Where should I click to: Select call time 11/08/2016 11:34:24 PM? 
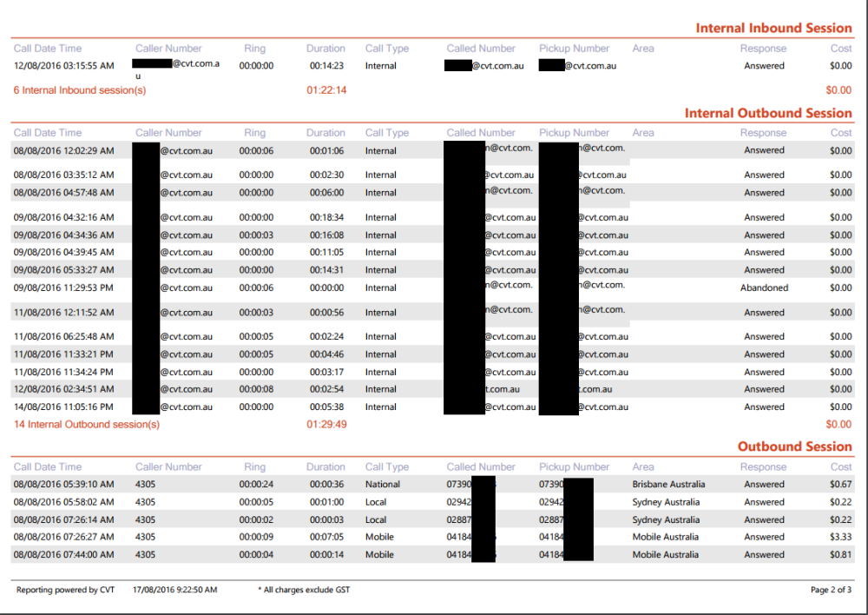click(63, 373)
